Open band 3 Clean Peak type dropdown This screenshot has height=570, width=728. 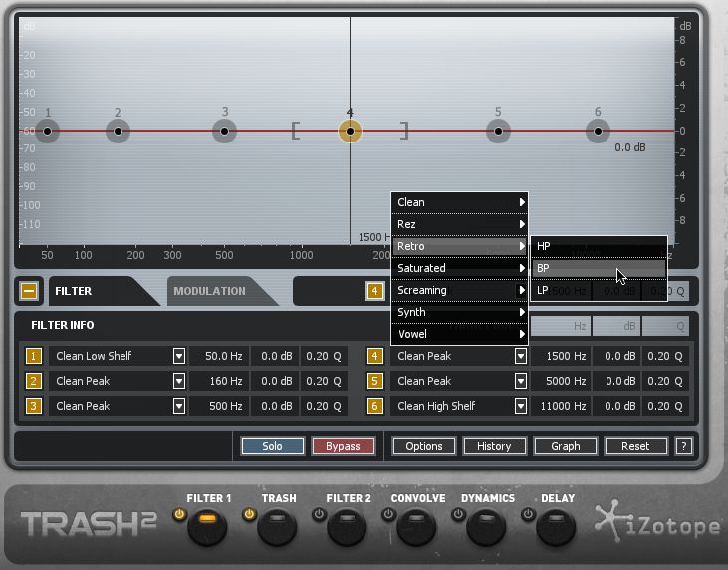(x=178, y=406)
